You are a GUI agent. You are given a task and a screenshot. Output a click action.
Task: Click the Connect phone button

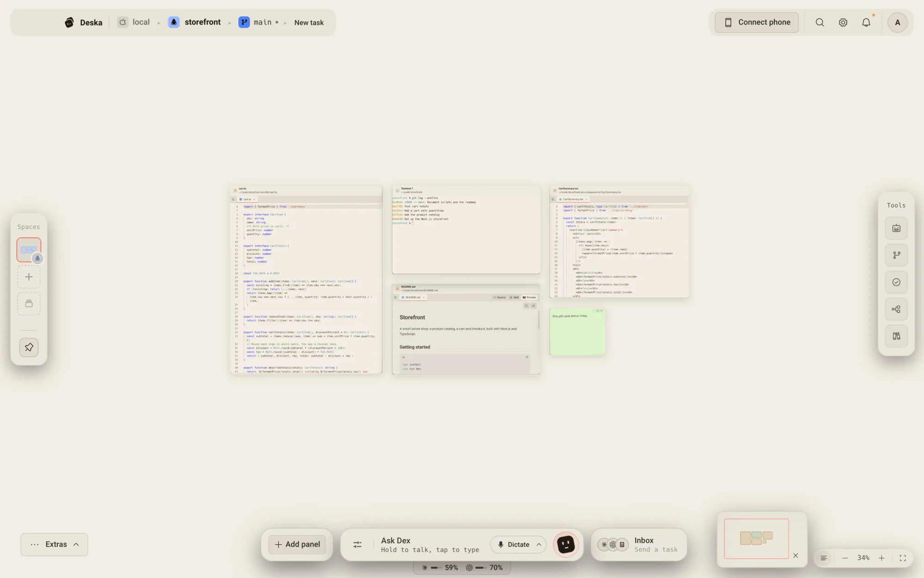(757, 22)
